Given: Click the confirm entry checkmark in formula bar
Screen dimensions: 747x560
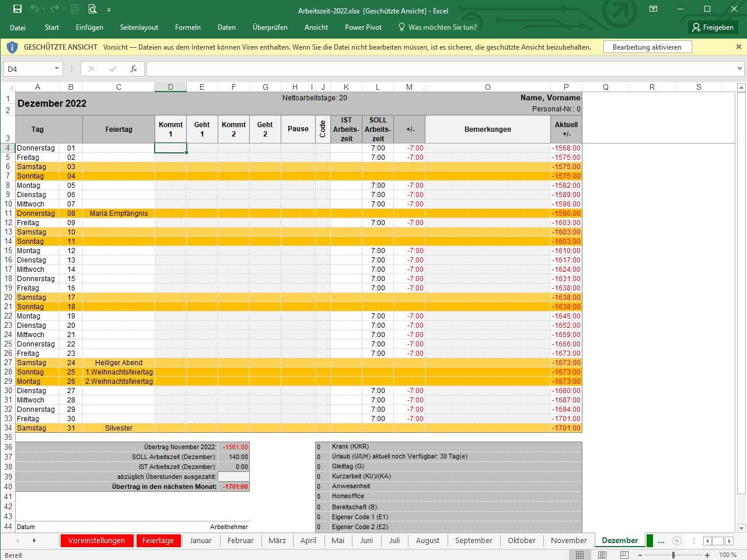Looking at the screenshot, I should tap(113, 69).
